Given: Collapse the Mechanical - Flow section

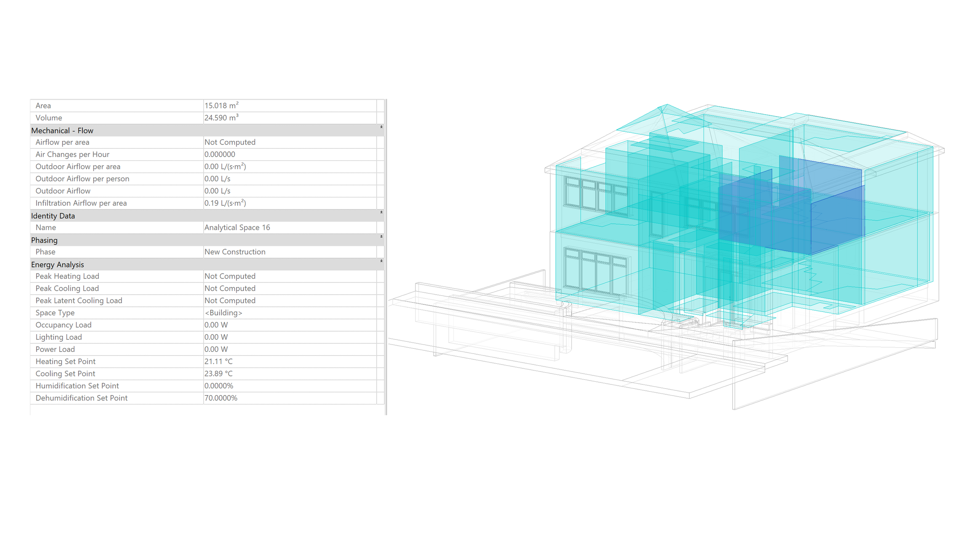Looking at the screenshot, I should pyautogui.click(x=381, y=127).
